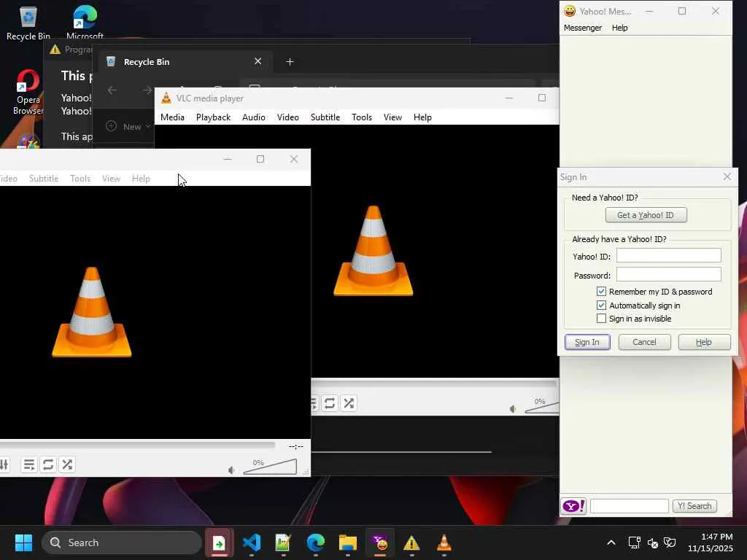Mute audio in front VLC window
This screenshot has height=560, width=747.
[231, 470]
